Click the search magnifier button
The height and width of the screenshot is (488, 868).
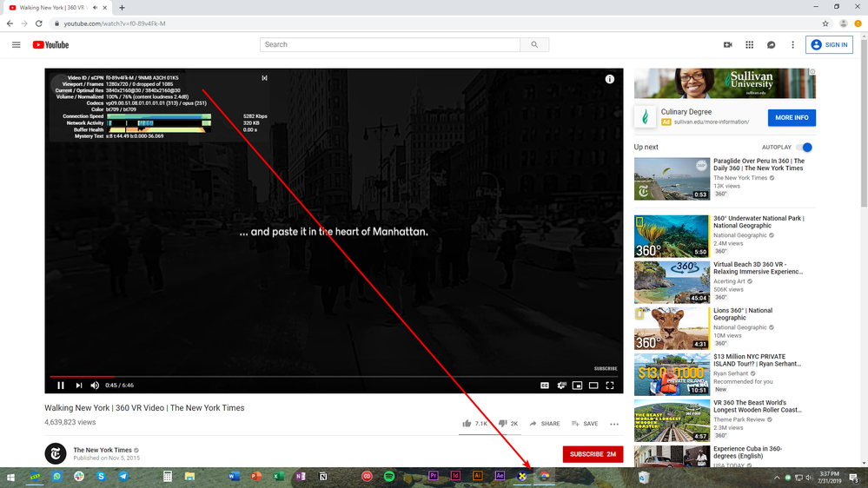tap(534, 45)
